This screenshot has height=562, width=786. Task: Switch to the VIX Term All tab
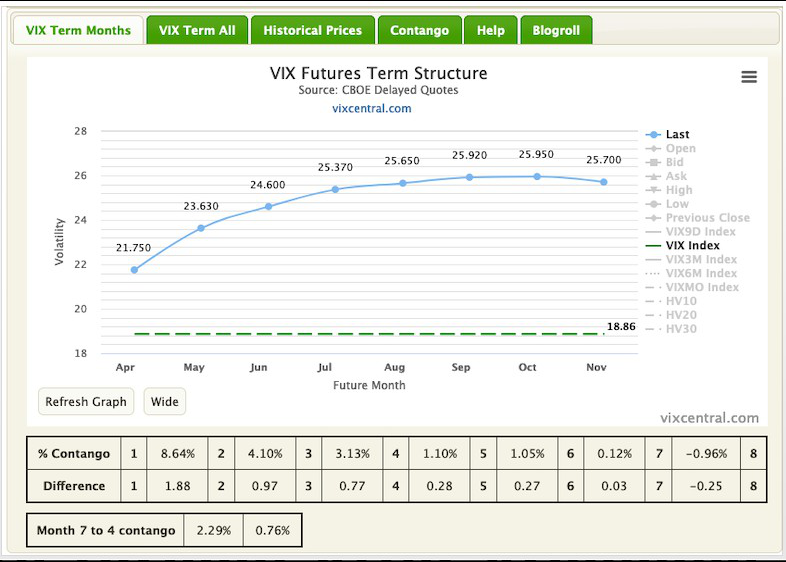(197, 30)
